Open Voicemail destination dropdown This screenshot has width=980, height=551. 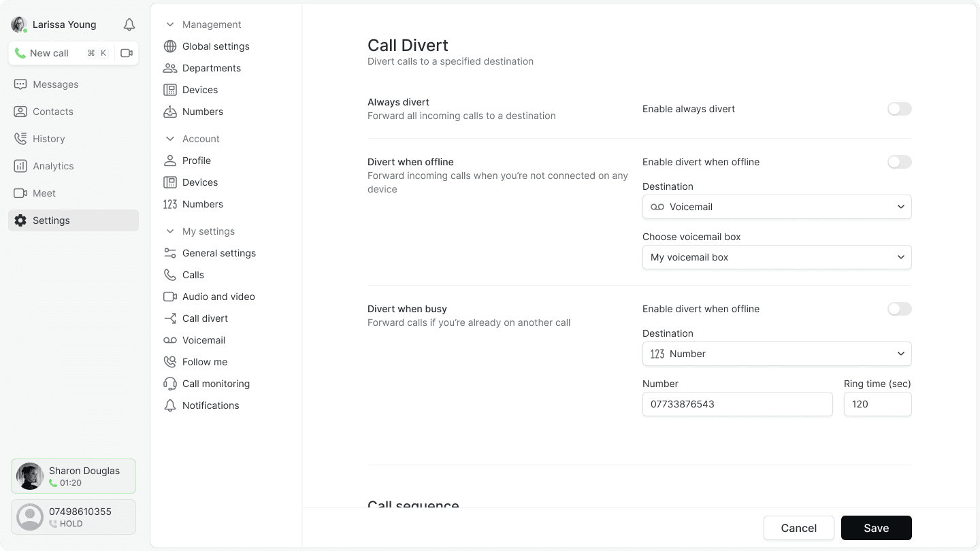[777, 207]
